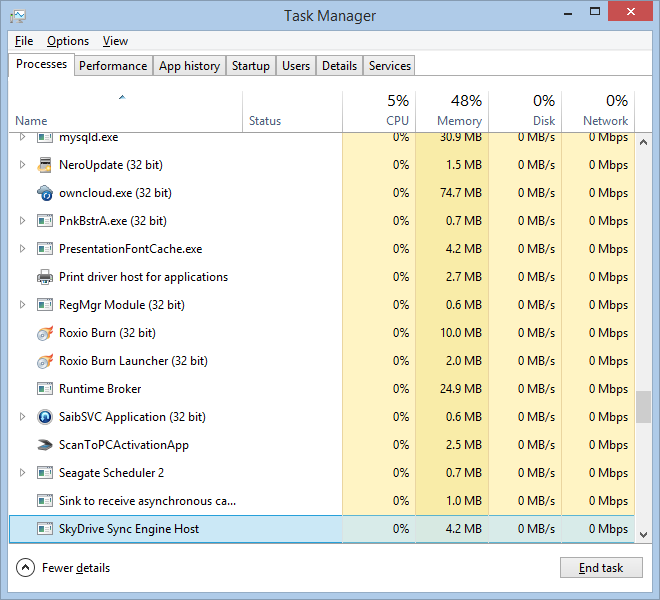
Task: Click the End task button
Action: (601, 568)
